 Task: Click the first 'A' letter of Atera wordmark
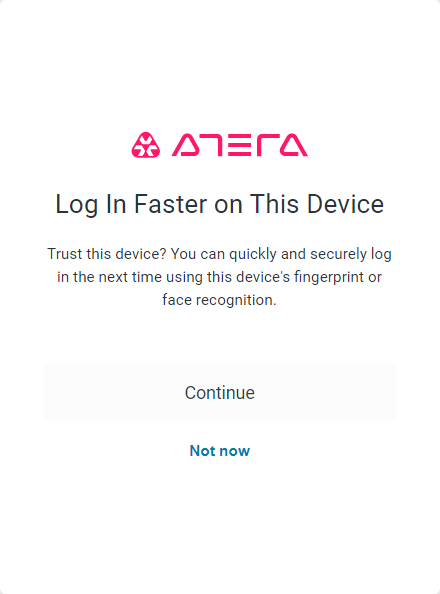pos(185,145)
